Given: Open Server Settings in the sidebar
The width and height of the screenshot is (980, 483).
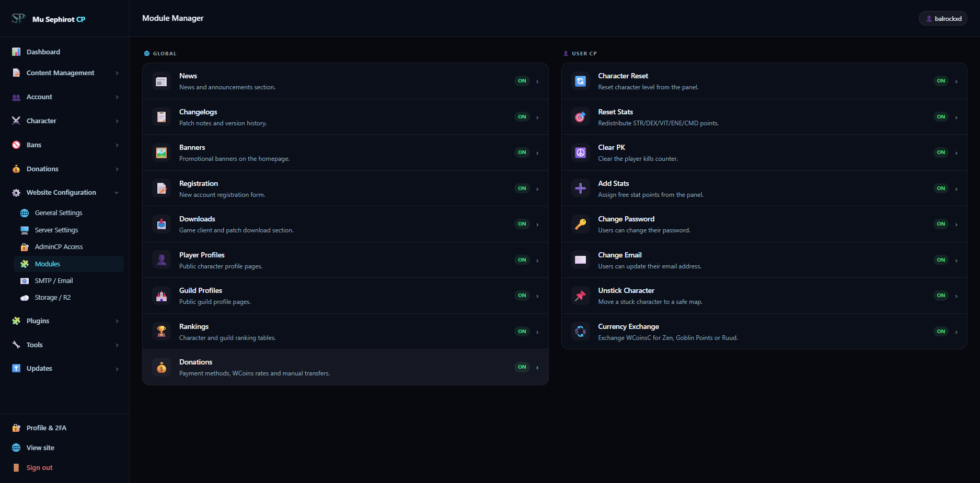Looking at the screenshot, I should tap(68, 230).
